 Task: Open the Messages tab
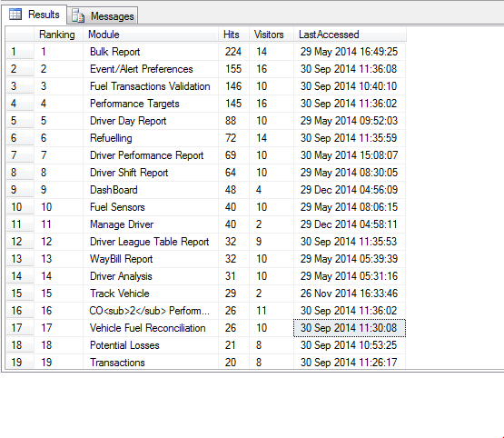103,15
